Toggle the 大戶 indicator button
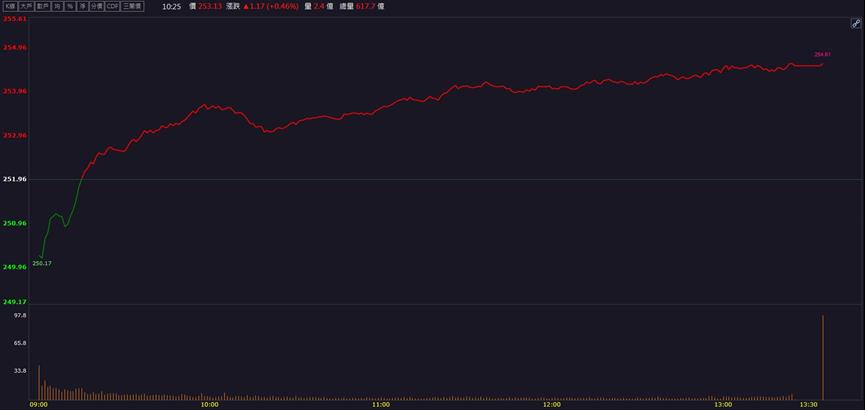Viewport: 865px width, 410px height. pos(26,6)
